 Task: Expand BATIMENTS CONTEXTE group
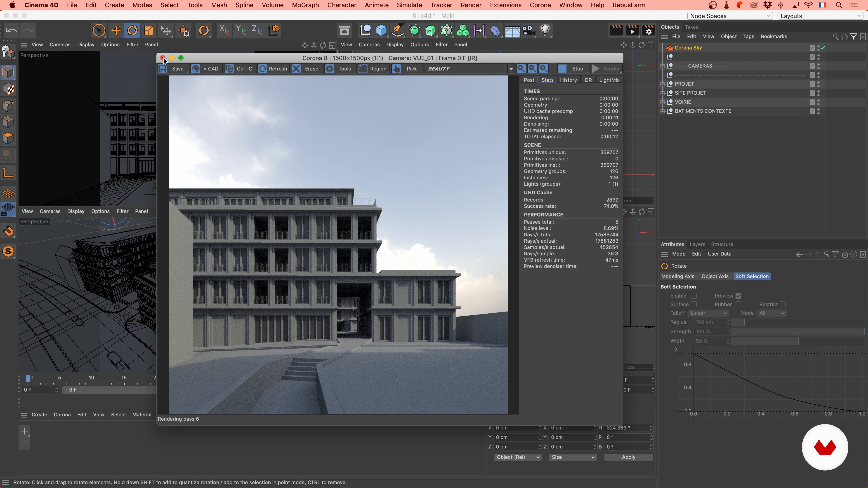click(x=663, y=111)
